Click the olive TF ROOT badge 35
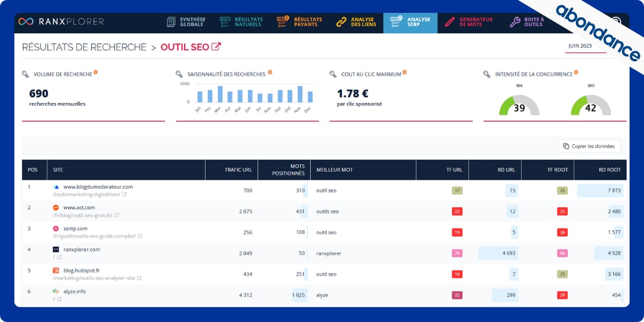Image resolution: width=644 pixels, height=322 pixels. (x=562, y=191)
